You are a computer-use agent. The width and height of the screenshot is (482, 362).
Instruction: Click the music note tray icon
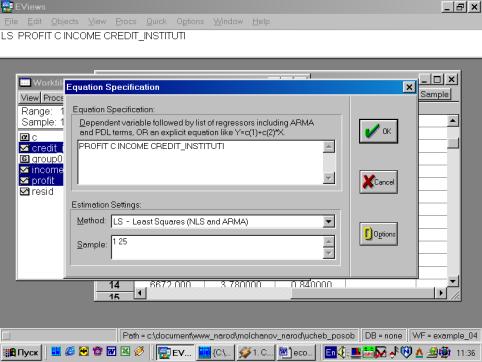coord(394,352)
